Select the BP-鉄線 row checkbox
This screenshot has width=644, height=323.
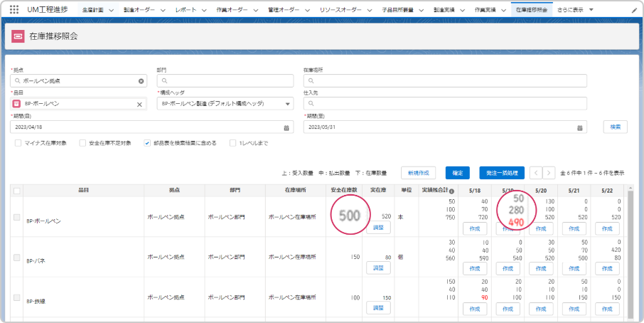click(x=17, y=297)
